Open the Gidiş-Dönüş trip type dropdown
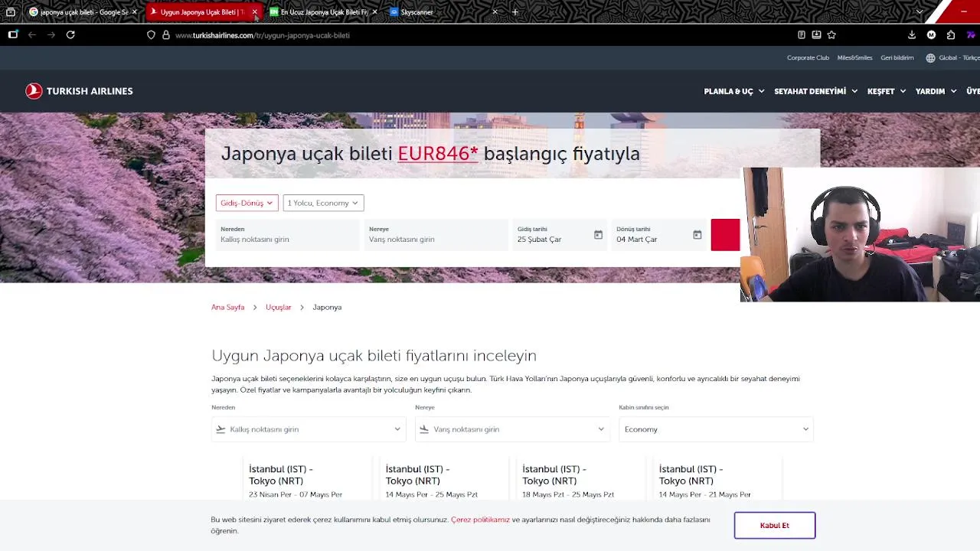Image resolution: width=980 pixels, height=551 pixels. coord(247,203)
